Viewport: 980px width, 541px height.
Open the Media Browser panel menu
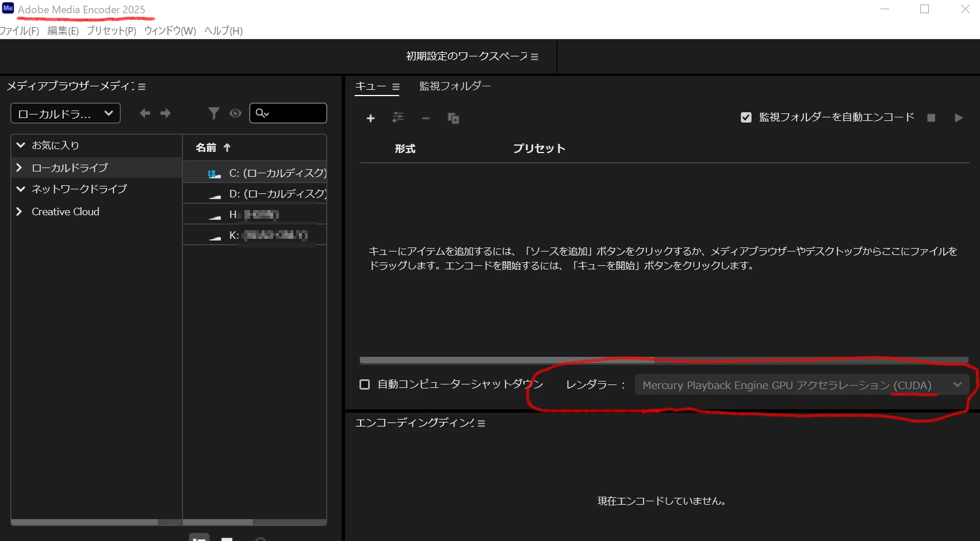click(x=141, y=87)
